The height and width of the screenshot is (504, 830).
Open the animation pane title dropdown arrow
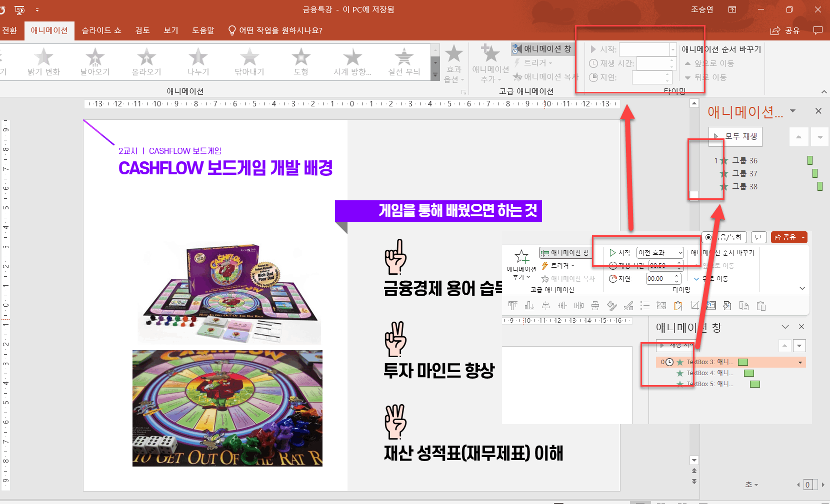pos(792,111)
